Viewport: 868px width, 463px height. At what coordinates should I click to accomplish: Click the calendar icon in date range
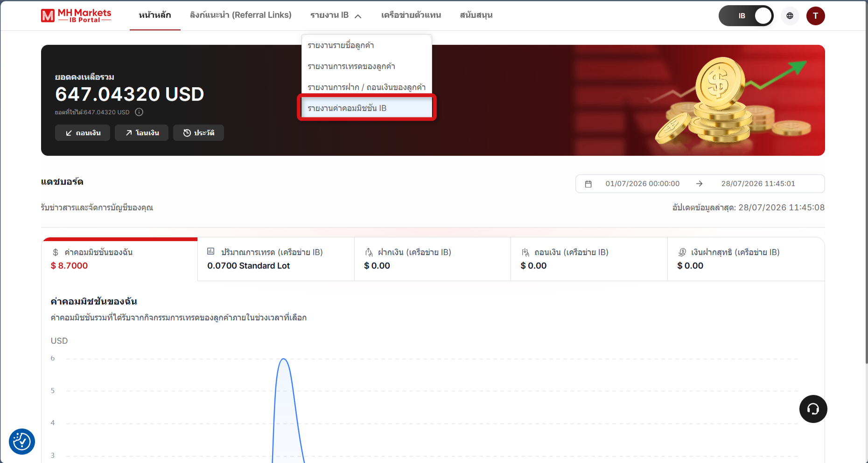pyautogui.click(x=588, y=184)
